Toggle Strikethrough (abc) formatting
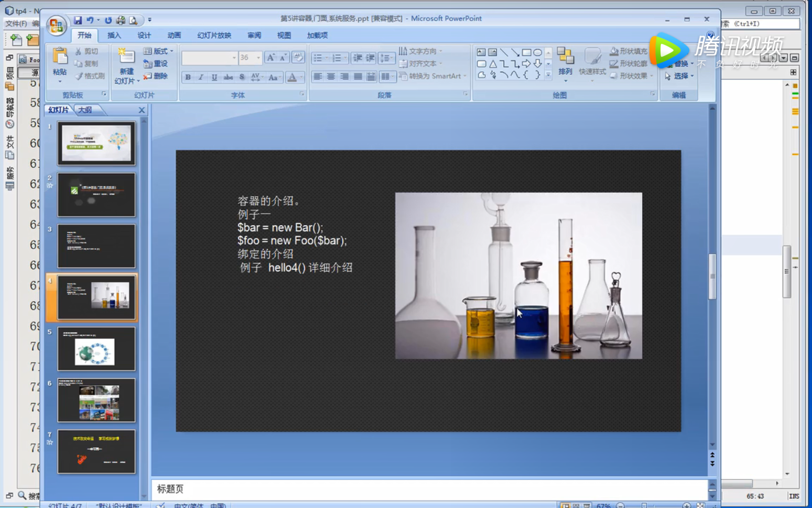 [x=228, y=77]
